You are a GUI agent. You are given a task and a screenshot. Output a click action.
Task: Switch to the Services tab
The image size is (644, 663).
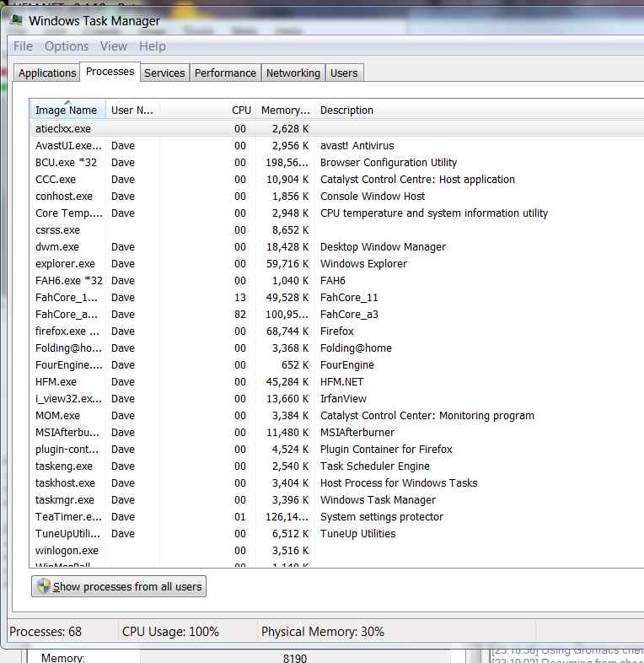point(164,73)
